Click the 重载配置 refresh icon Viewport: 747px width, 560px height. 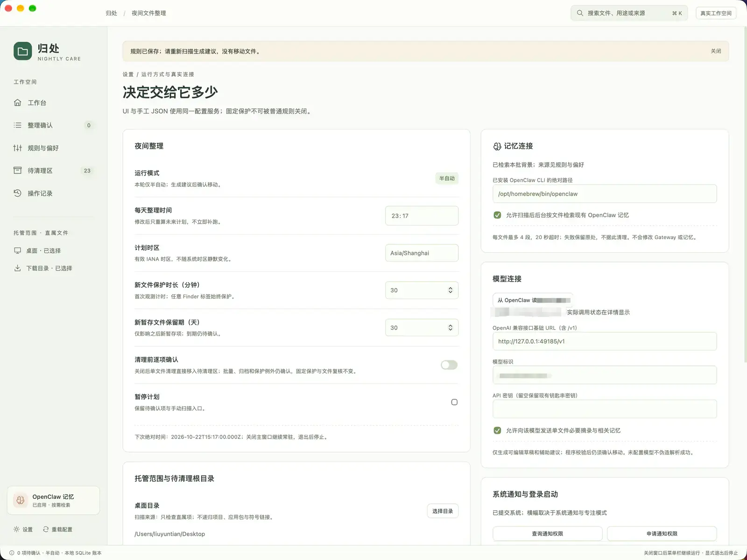(x=46, y=529)
